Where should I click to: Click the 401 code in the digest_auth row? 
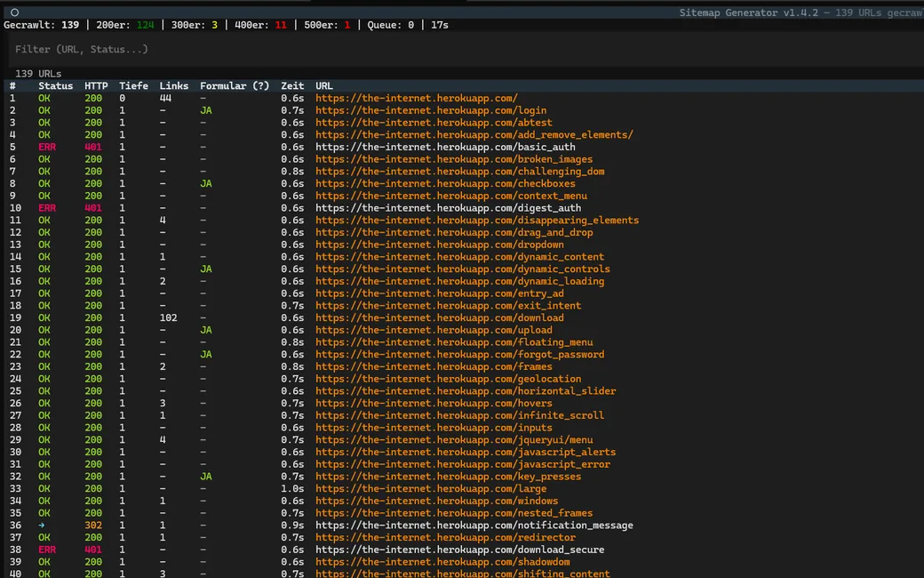pyautogui.click(x=93, y=207)
